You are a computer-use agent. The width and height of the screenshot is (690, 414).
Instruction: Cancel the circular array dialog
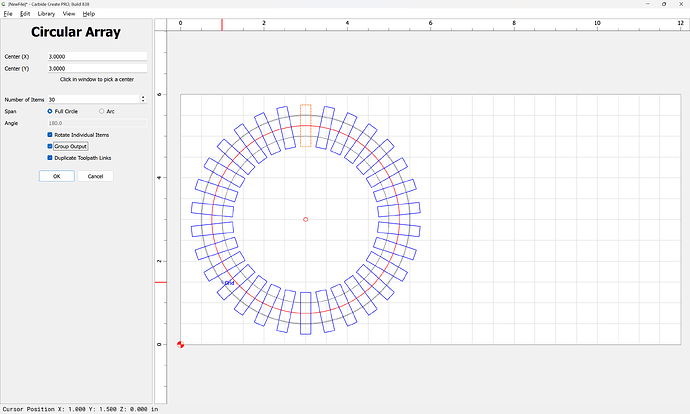(x=95, y=176)
